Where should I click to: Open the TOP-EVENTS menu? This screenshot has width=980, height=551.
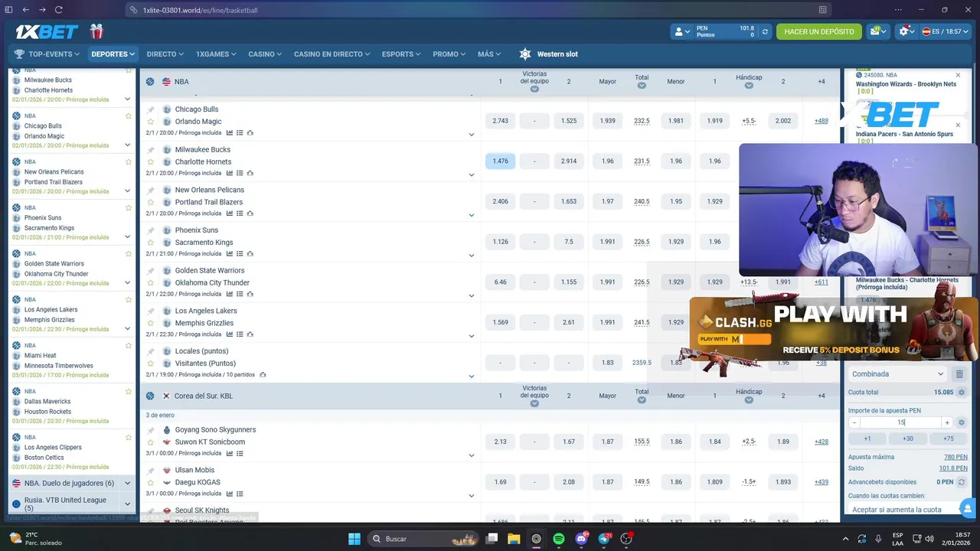[47, 54]
